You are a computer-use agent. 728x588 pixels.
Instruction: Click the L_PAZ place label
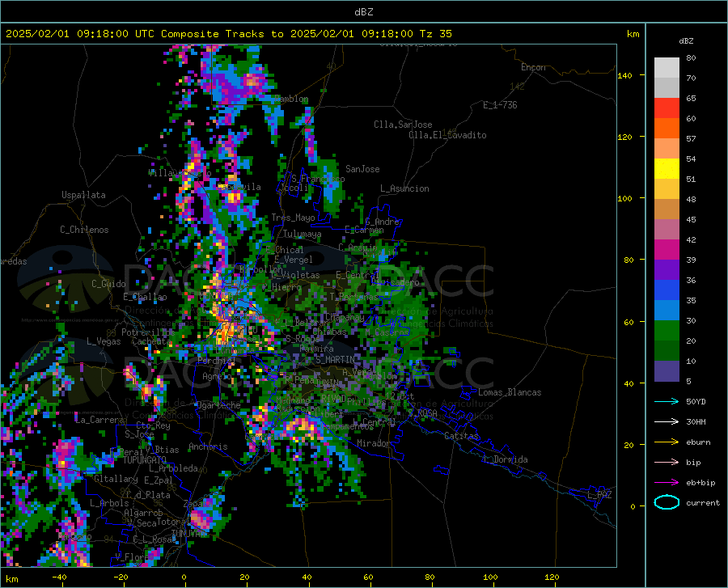coord(599,495)
